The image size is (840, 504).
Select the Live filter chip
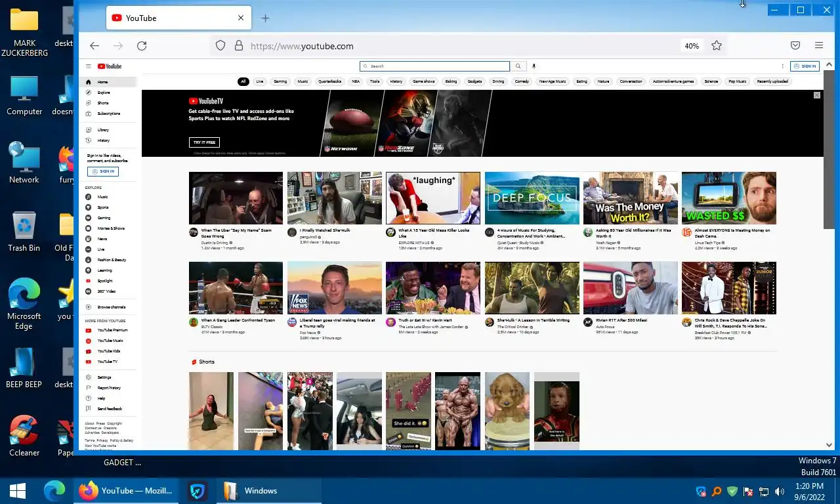click(260, 81)
